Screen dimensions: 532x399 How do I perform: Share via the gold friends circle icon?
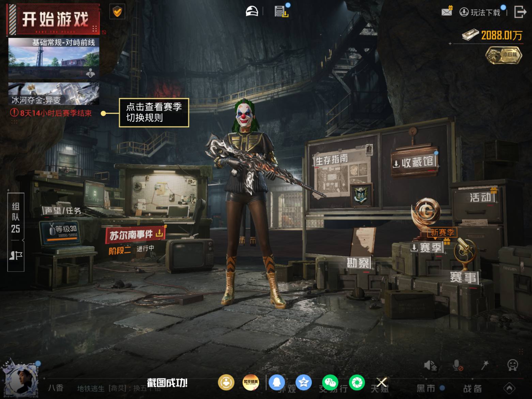[226, 383]
